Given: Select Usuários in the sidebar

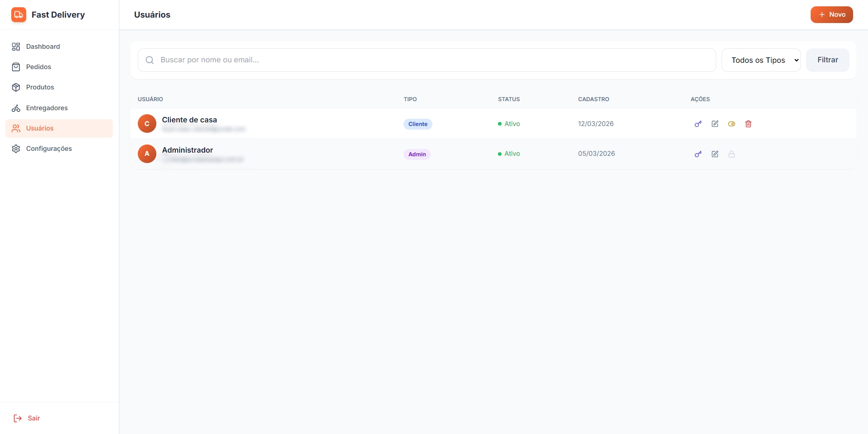Looking at the screenshot, I should pyautogui.click(x=40, y=128).
